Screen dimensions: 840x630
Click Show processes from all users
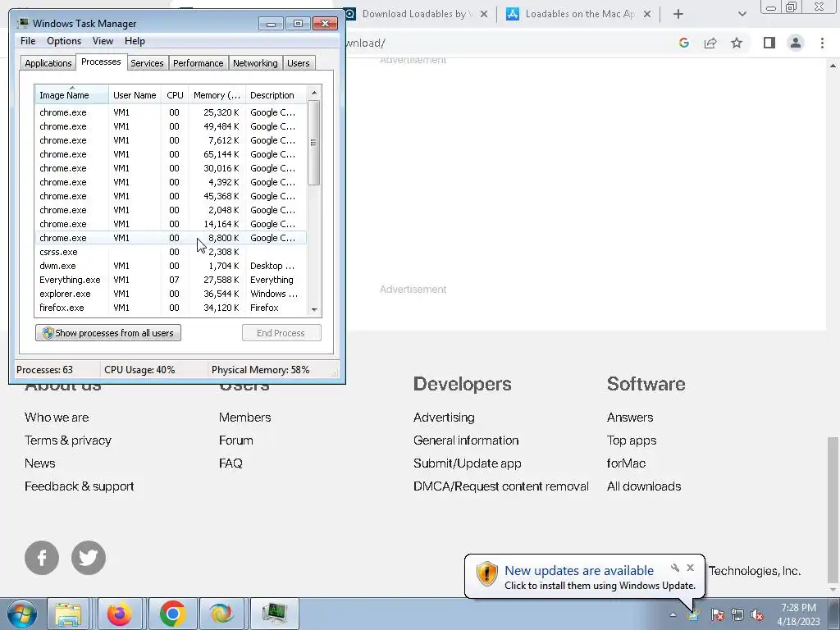[x=108, y=333]
